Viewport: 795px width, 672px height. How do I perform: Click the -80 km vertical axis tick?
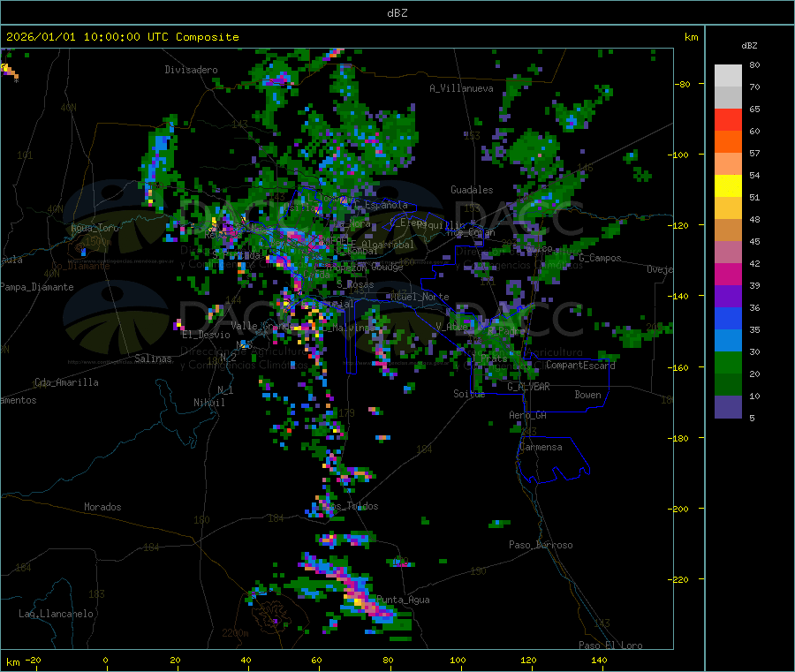coord(683,84)
